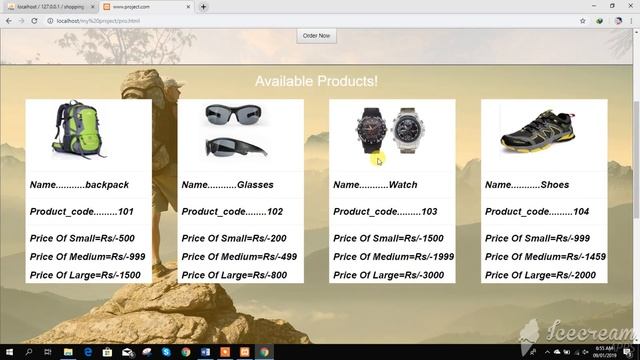Open volume control in system tray
This screenshot has height=360, width=640.
click(586, 352)
